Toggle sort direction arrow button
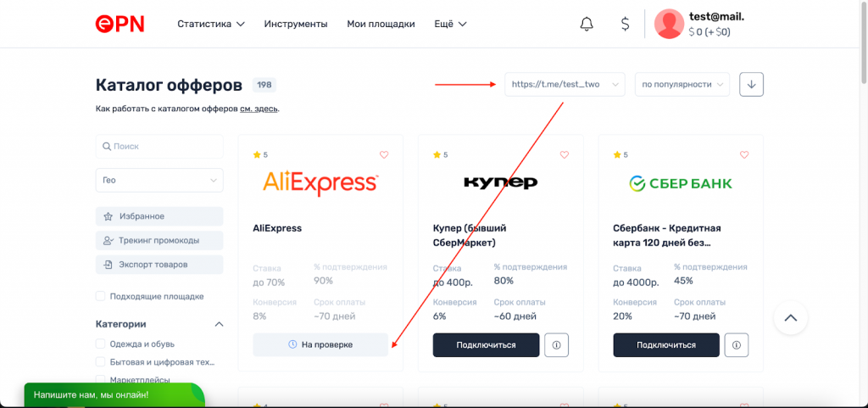 click(751, 85)
